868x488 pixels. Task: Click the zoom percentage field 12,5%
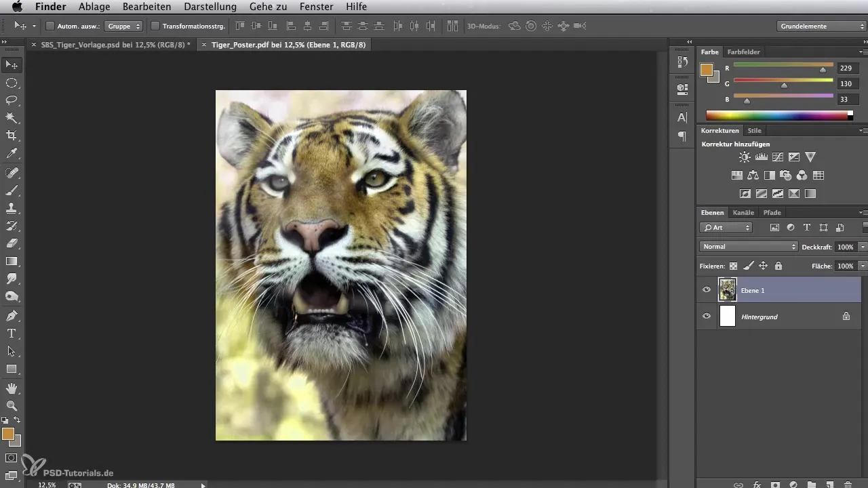tap(47, 485)
